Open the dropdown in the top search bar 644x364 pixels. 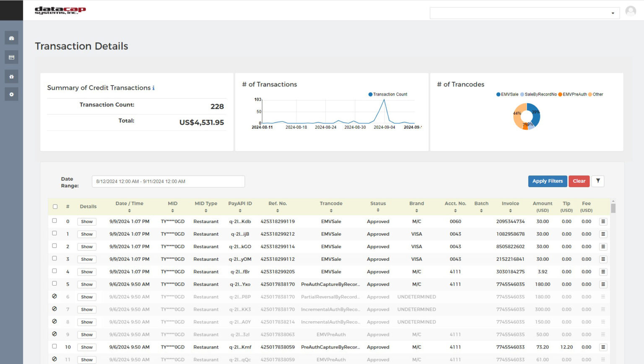(612, 13)
